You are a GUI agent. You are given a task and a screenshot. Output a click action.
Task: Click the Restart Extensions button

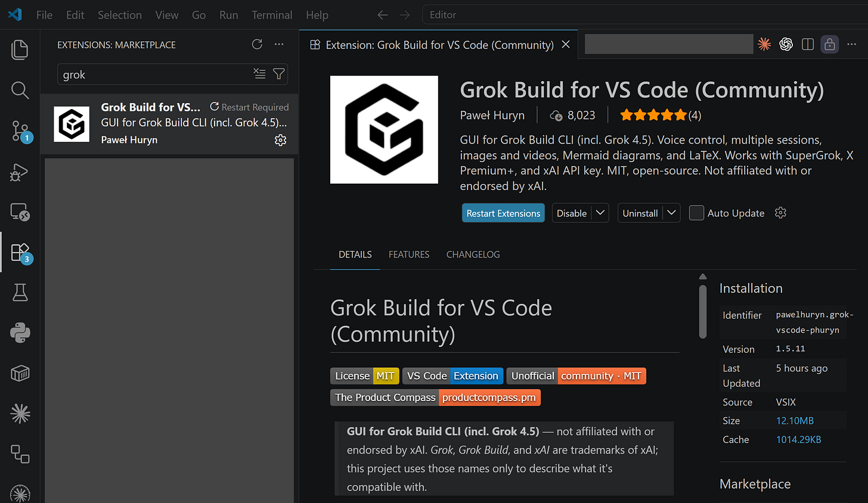click(503, 213)
